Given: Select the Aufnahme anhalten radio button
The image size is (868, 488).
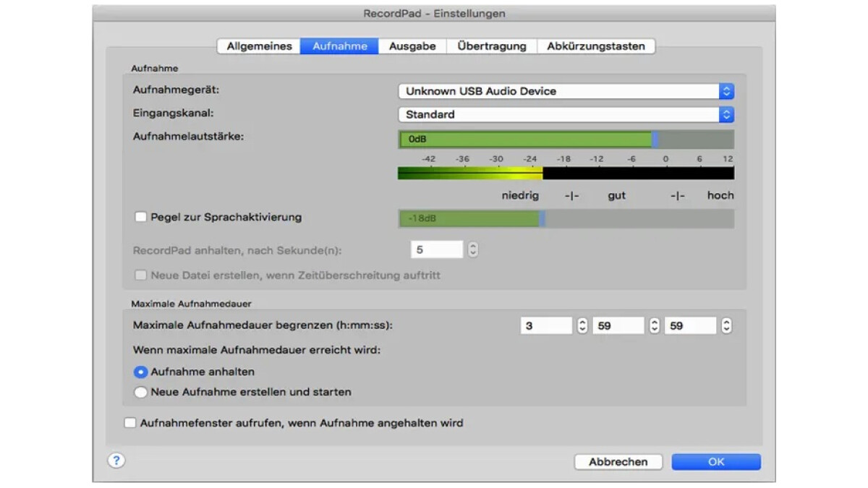Looking at the screenshot, I should (x=141, y=372).
